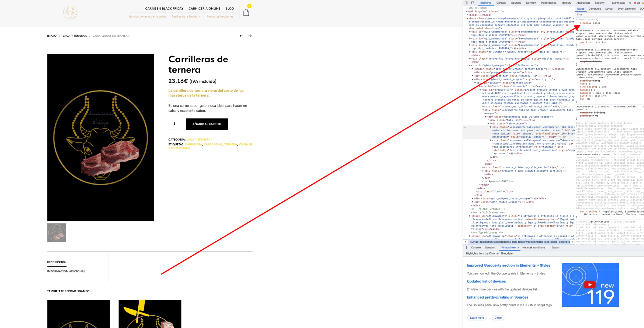Select the Event Listeners tab
The width and height of the screenshot is (644, 328).
(626, 9)
